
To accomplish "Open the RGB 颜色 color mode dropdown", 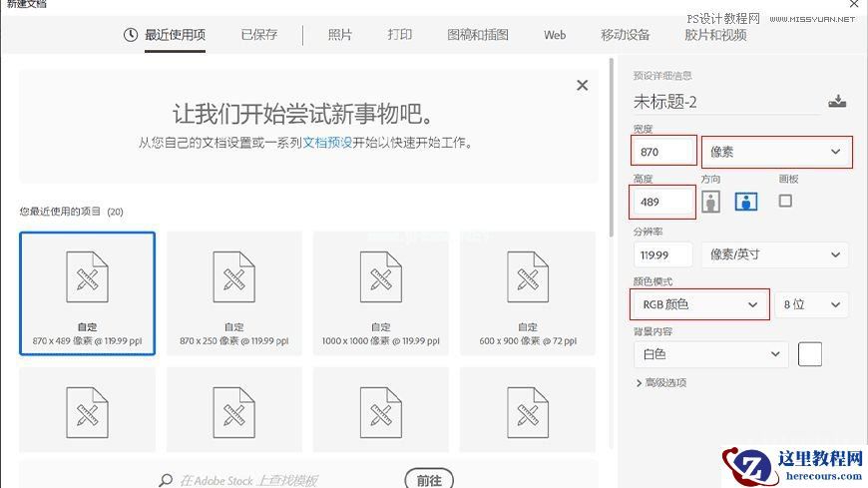I will pos(699,304).
